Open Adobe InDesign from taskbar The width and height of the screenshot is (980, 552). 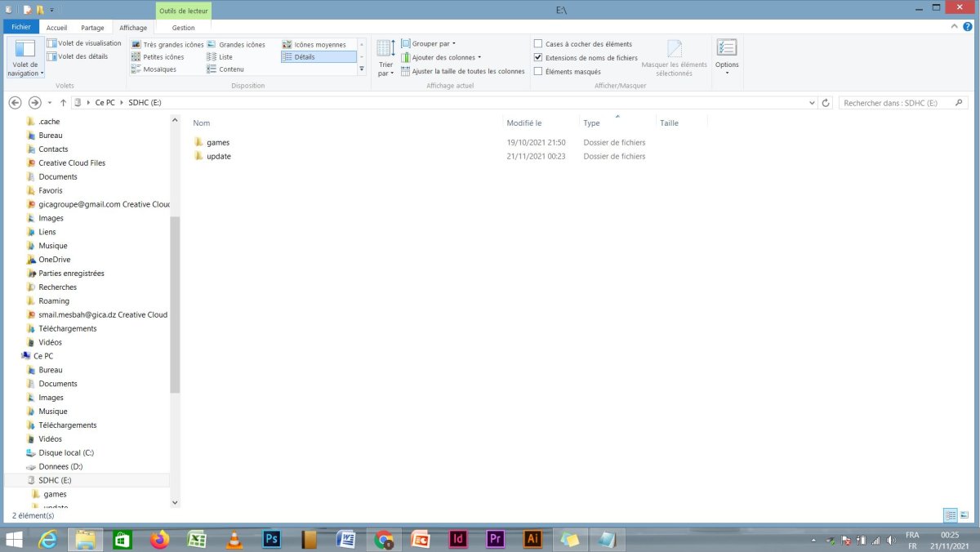458,539
